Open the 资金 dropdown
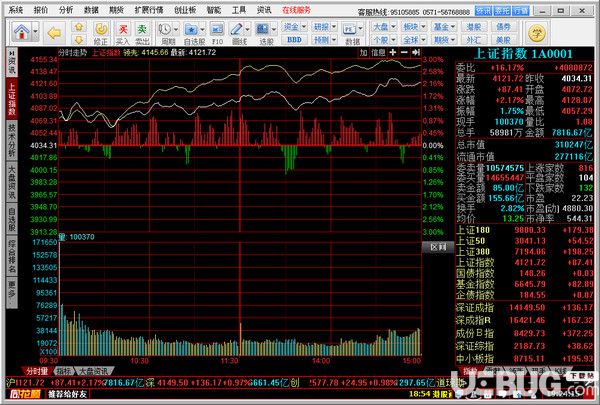Viewport: 600px width, 405px height. [294, 27]
